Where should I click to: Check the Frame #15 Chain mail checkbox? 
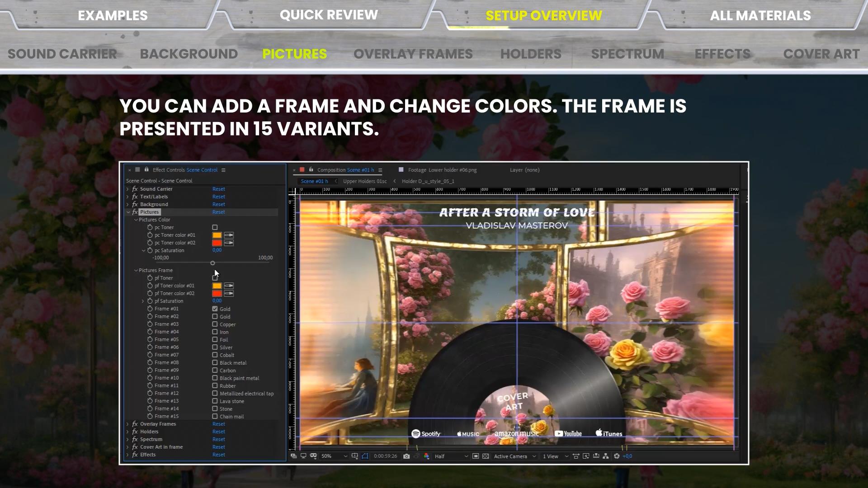215,417
